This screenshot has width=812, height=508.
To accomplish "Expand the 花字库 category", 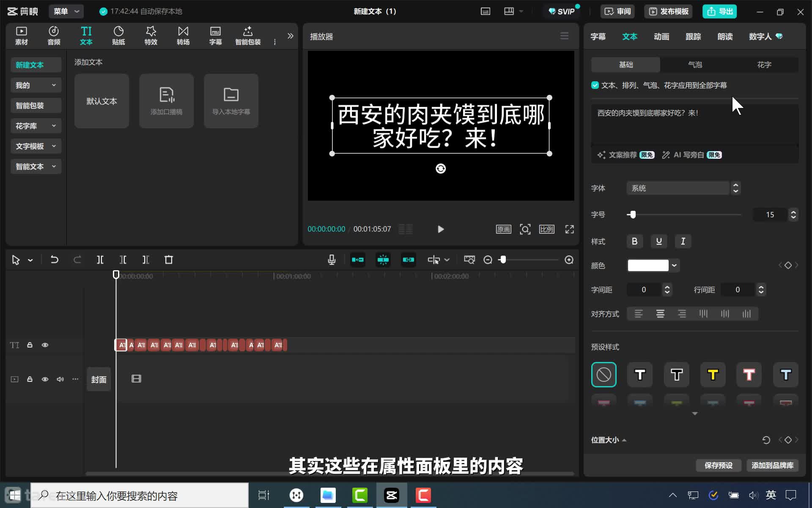I will click(36, 126).
